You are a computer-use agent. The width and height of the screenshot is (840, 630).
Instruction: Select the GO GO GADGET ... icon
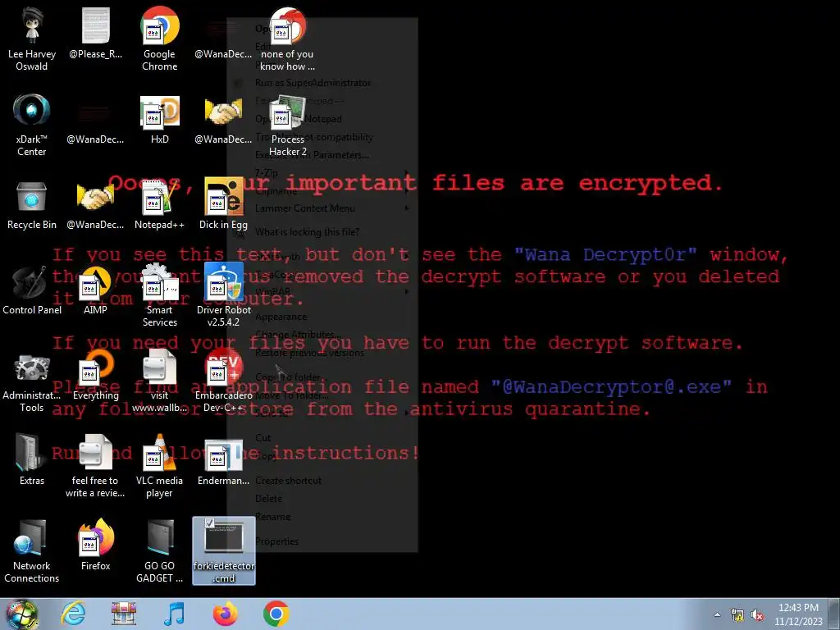point(160,552)
